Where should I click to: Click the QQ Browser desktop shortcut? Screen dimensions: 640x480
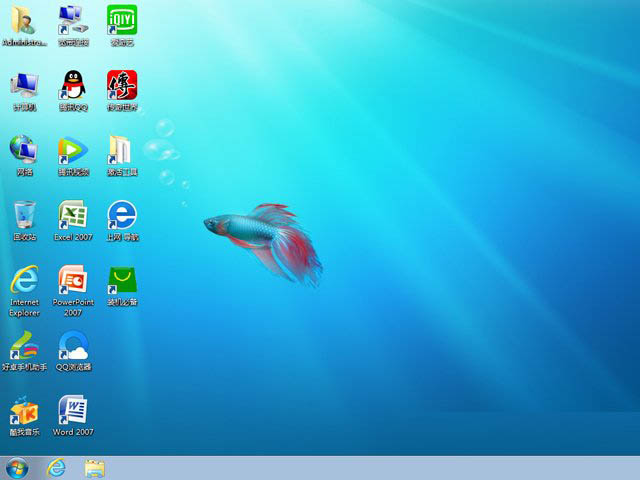click(x=73, y=346)
